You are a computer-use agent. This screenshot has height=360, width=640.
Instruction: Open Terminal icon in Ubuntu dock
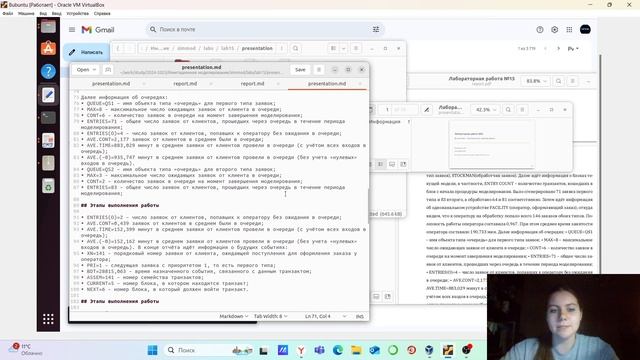coord(48,118)
